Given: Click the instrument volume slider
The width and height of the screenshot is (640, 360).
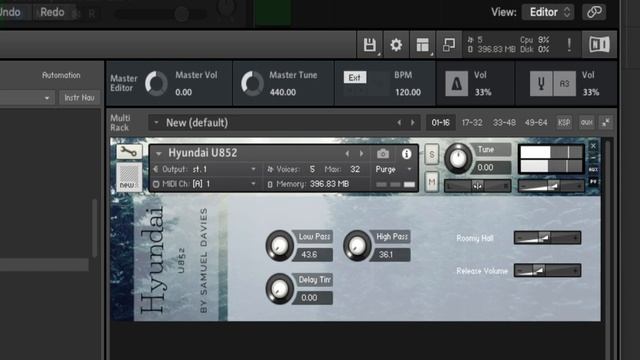Looking at the screenshot, I should pos(551,186).
